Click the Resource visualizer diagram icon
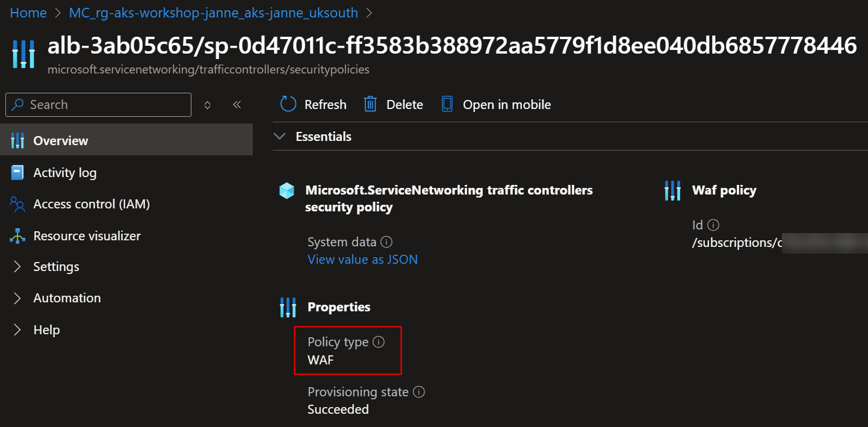The height and width of the screenshot is (427, 868). click(17, 236)
